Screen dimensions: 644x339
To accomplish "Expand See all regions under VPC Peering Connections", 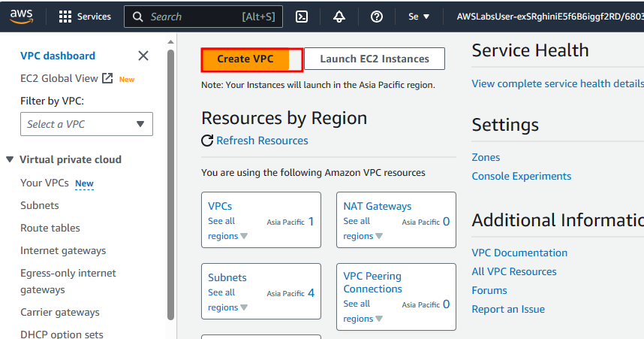I will [363, 311].
